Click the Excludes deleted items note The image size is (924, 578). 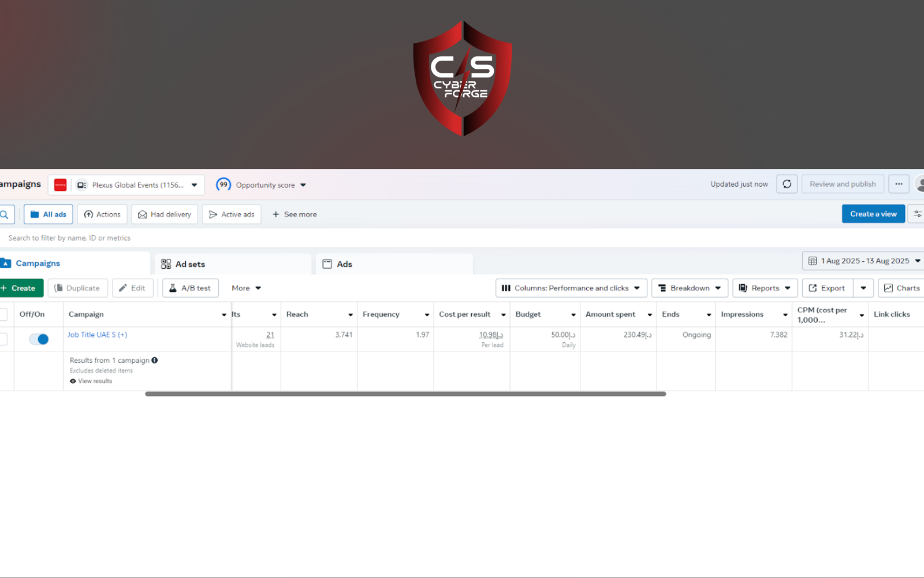101,370
